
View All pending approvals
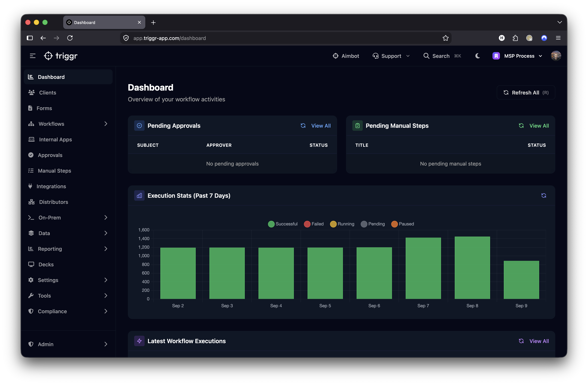point(321,126)
